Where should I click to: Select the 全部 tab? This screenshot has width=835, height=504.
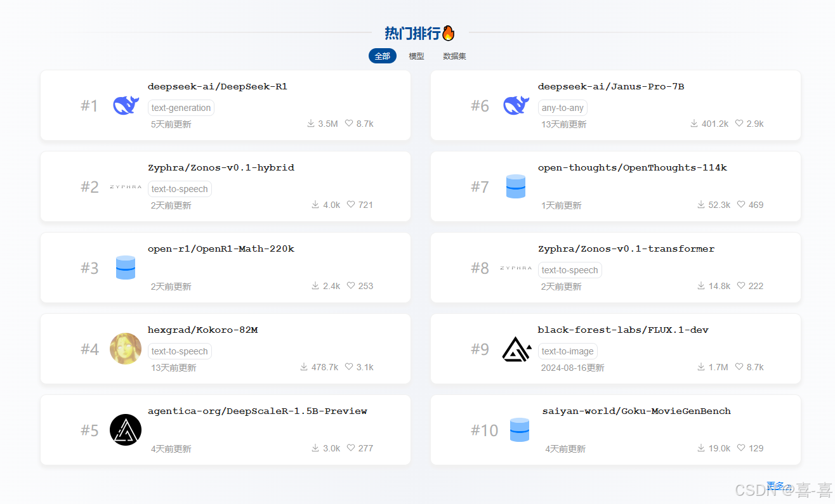click(x=383, y=56)
